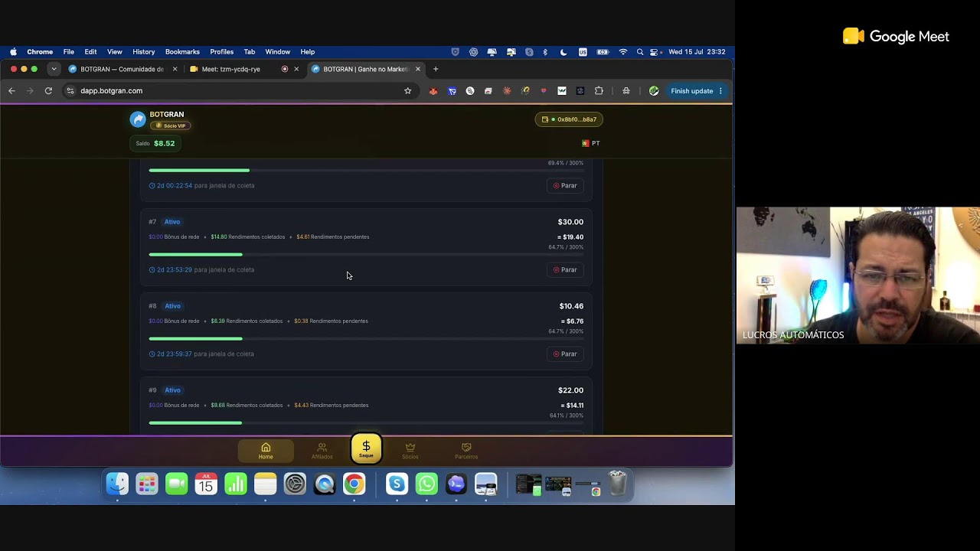Open Skype from the Dock

397,484
